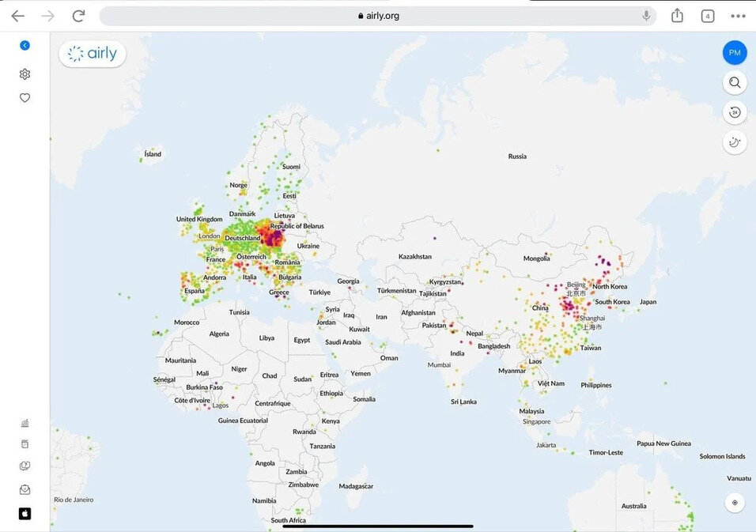Open the browser three-dot more menu
The image size is (756, 532).
click(x=738, y=16)
